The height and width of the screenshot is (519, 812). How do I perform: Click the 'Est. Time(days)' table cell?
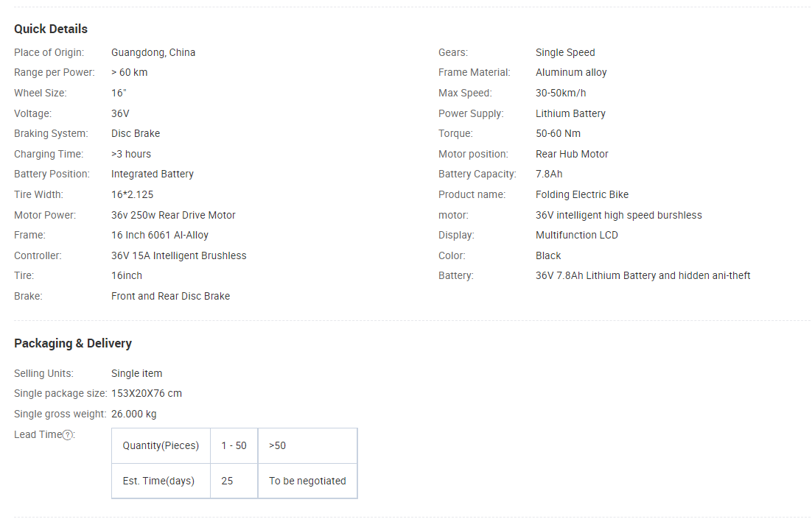[x=158, y=481]
